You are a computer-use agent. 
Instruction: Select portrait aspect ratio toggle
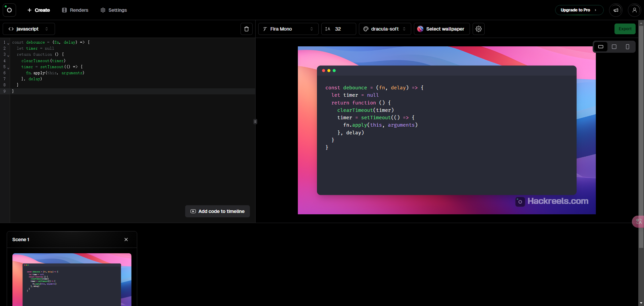pos(628,47)
